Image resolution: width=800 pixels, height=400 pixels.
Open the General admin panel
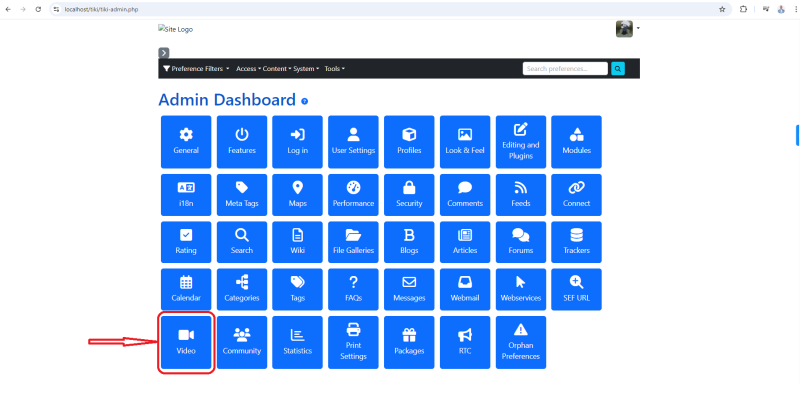click(186, 142)
